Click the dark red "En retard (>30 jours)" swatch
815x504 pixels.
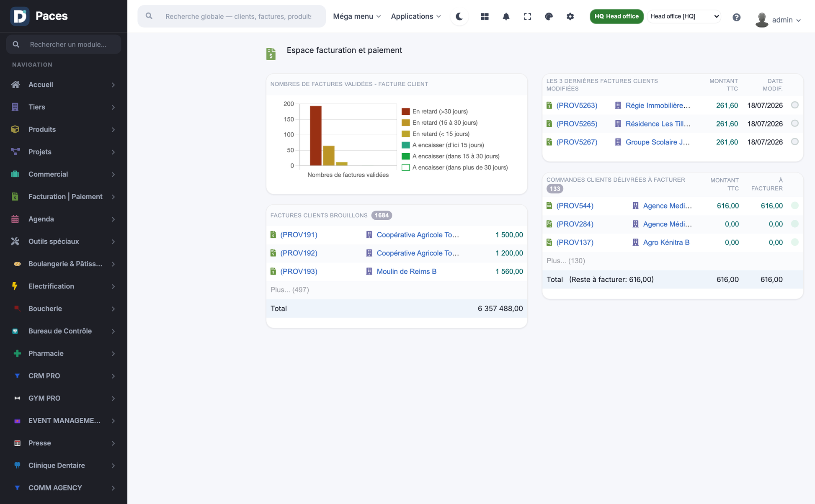click(x=405, y=111)
